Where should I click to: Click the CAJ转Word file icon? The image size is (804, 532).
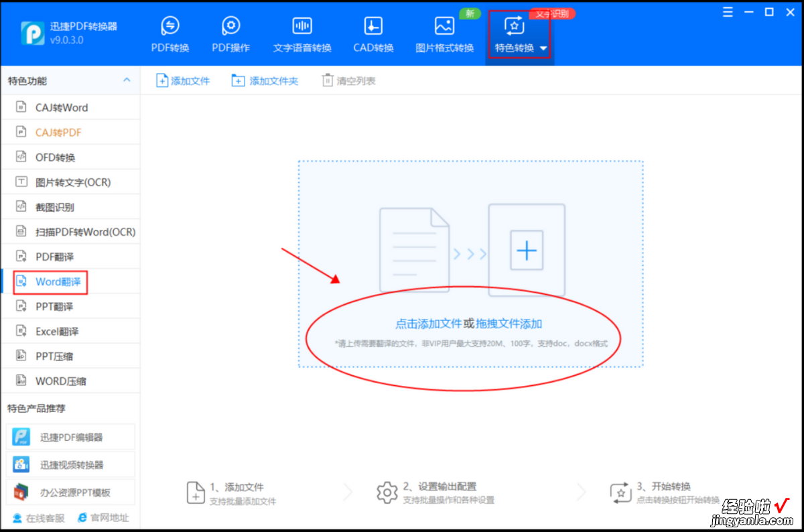click(x=21, y=107)
